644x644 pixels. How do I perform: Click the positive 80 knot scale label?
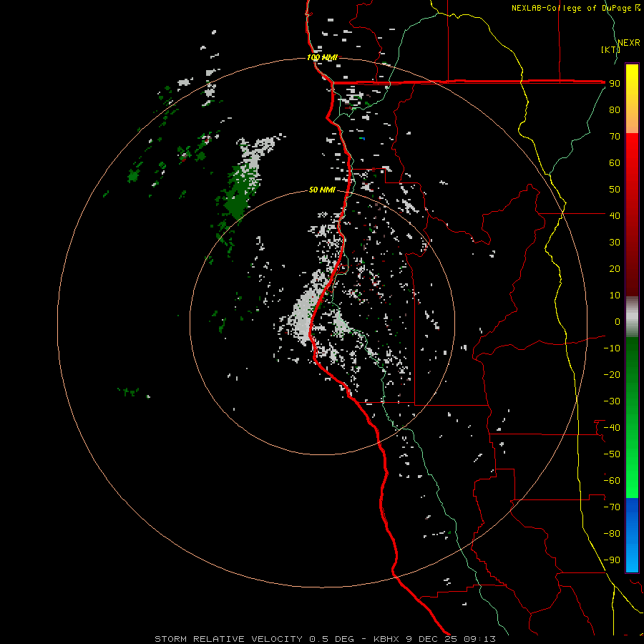(x=615, y=109)
